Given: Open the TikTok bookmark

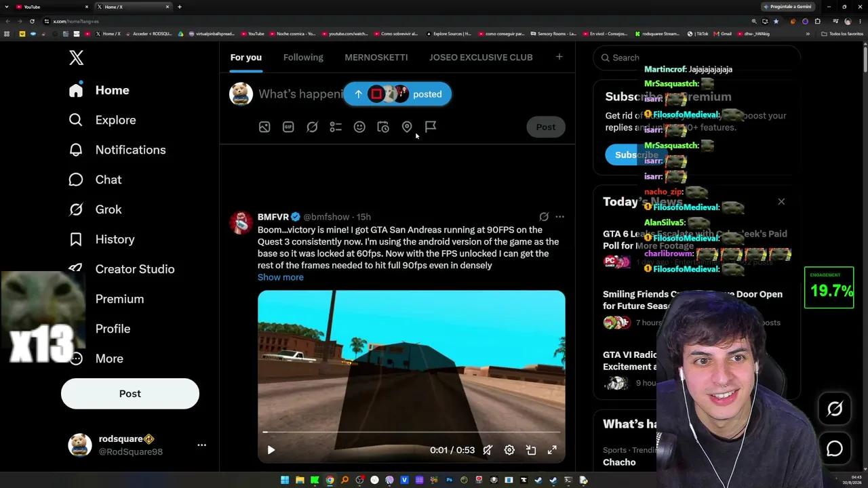Looking at the screenshot, I should point(698,33).
